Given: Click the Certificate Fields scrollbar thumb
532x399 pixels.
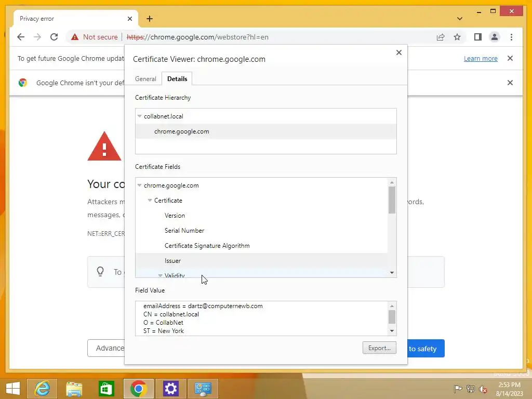Looking at the screenshot, I should [392, 200].
